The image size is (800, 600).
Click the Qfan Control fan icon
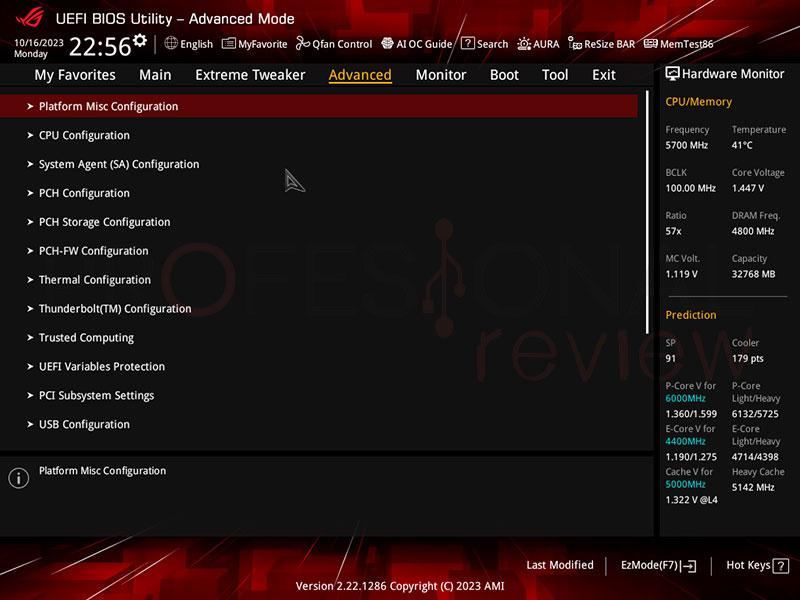pyautogui.click(x=303, y=43)
